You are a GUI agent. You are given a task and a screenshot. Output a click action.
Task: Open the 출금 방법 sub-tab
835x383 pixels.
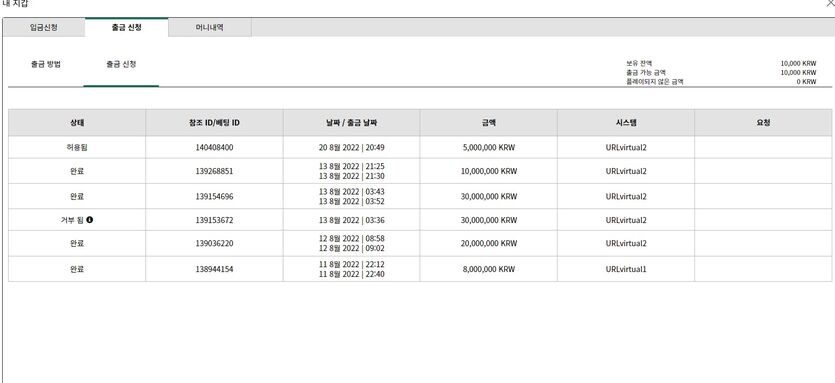pyautogui.click(x=46, y=64)
